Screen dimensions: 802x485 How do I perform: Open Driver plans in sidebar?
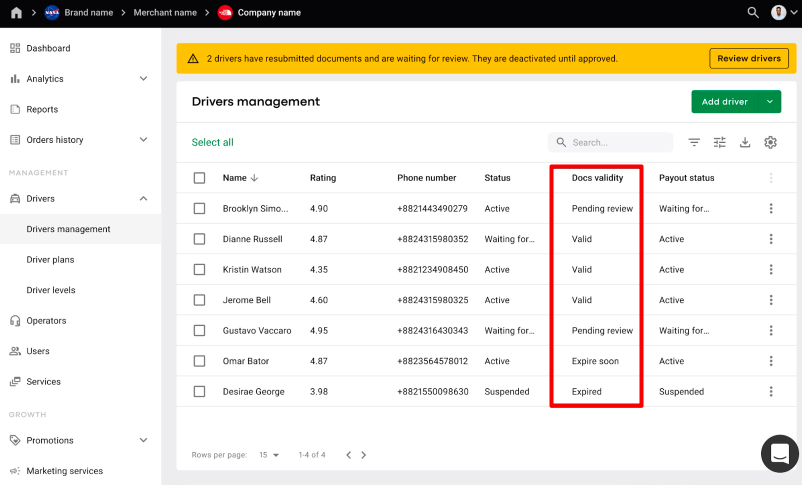(50, 260)
